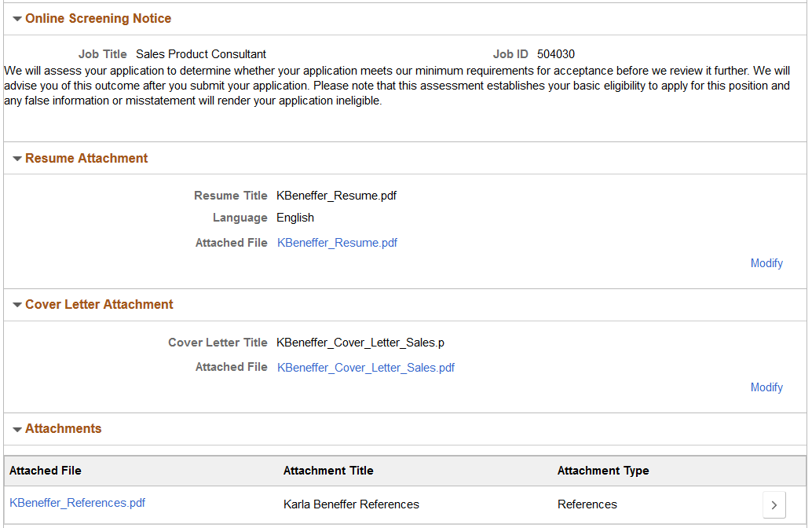Click the Attachment Type column header
The image size is (812, 528).
click(x=602, y=471)
